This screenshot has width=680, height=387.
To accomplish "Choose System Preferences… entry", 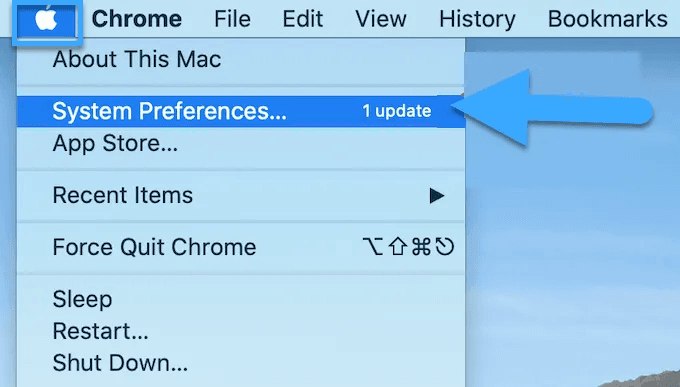I will pyautogui.click(x=241, y=112).
